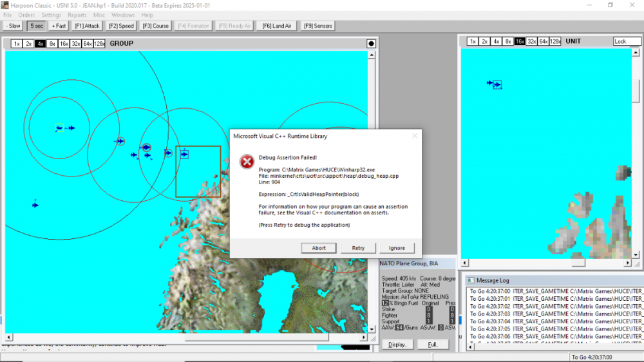Image resolution: width=644 pixels, height=362 pixels.
Task: Click the Lock field in Unit window
Action: tap(627, 41)
